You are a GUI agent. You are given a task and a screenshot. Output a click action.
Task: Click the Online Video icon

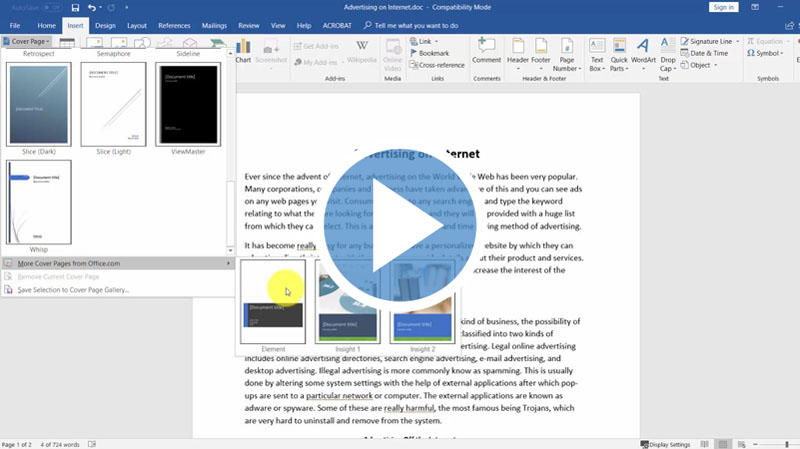393,50
